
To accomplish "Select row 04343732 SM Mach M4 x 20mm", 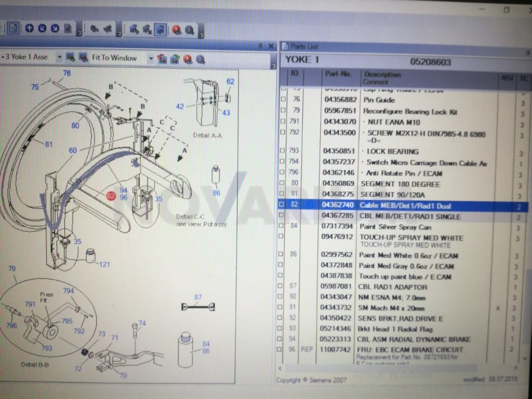I will pyautogui.click(x=402, y=308).
